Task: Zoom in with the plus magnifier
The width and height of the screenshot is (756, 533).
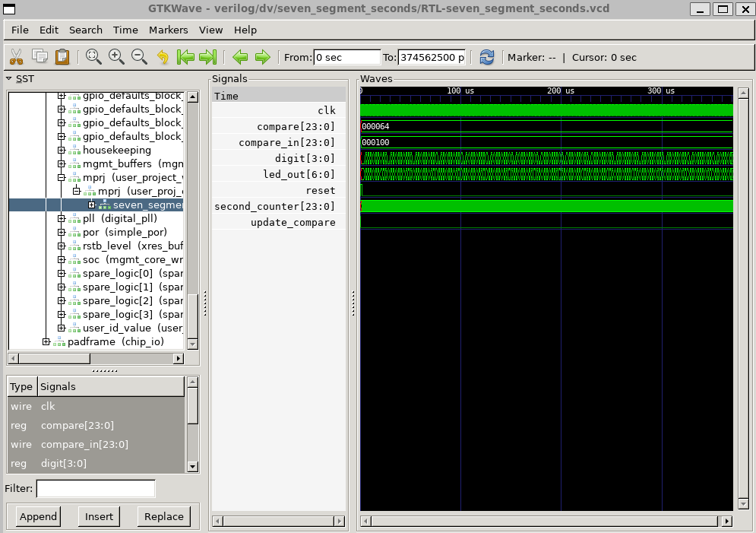Action: pos(116,57)
